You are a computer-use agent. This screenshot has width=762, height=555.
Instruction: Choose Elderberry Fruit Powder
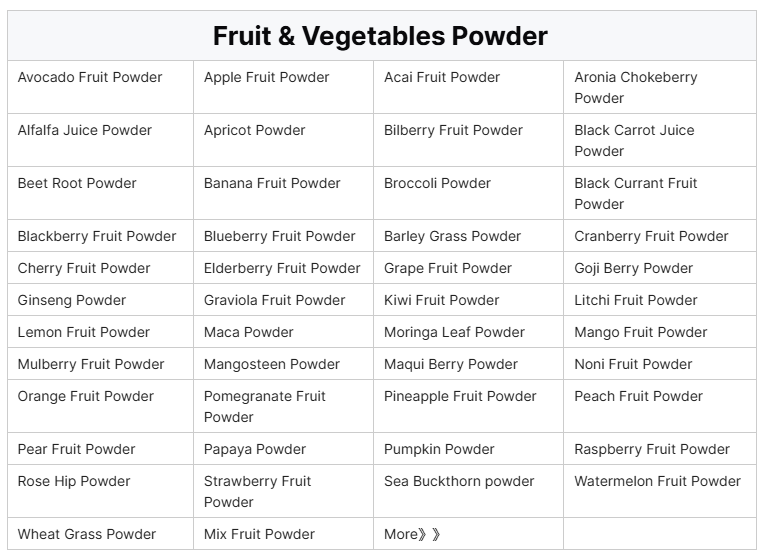(282, 268)
